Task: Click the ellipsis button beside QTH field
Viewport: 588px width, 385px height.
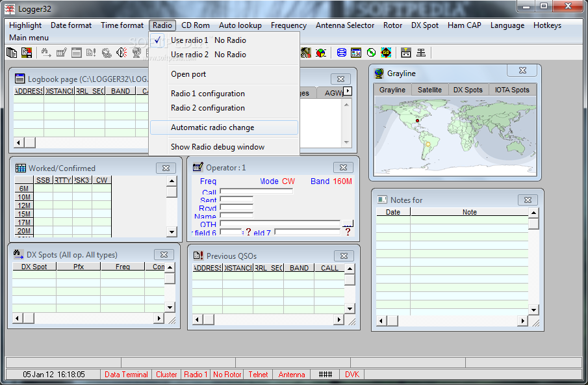Action: (348, 224)
